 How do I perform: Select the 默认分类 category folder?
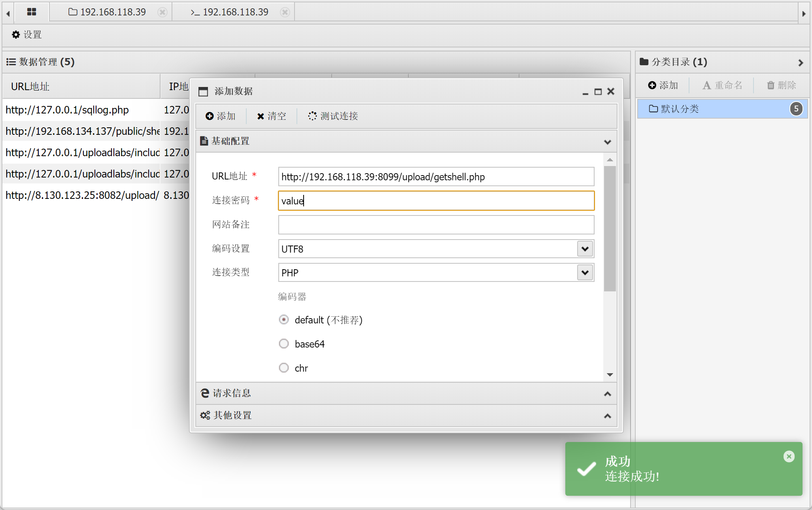coord(679,109)
